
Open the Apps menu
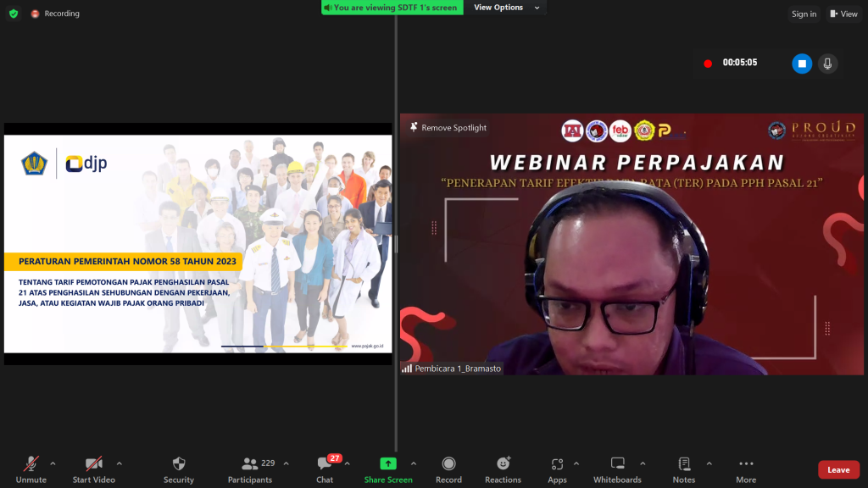tap(557, 464)
